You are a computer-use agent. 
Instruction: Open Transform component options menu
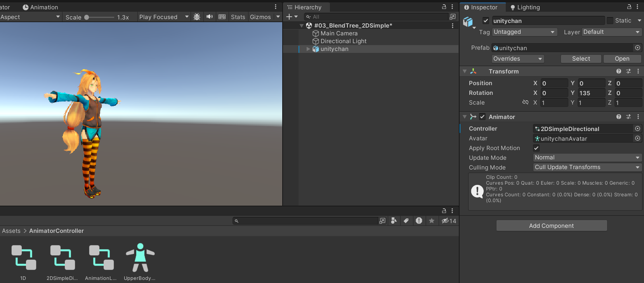(x=638, y=71)
